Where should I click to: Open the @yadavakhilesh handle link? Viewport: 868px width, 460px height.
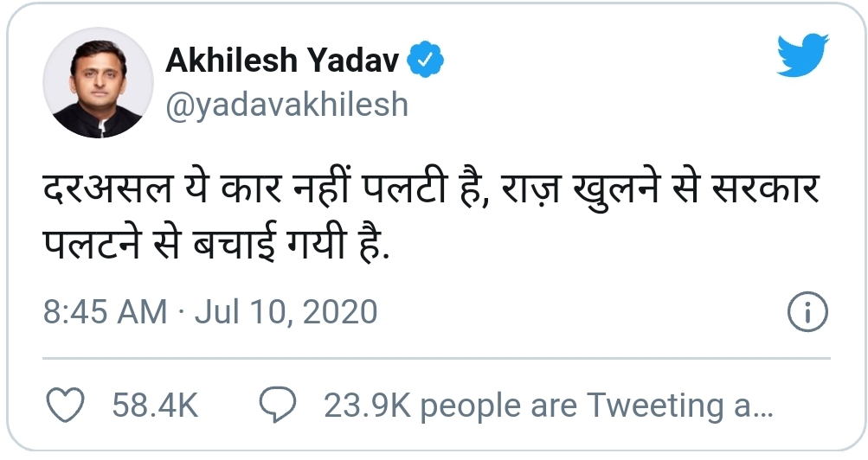click(286, 104)
